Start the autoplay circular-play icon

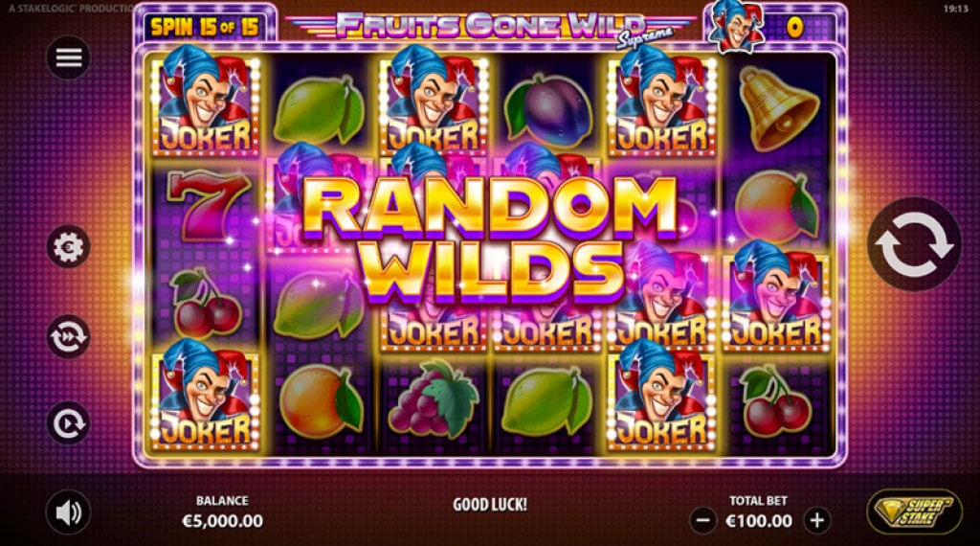[x=68, y=423]
